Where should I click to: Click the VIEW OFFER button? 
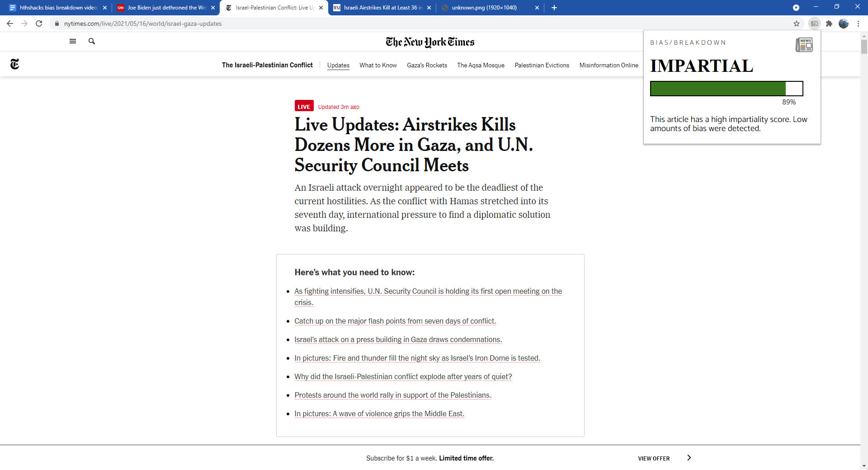click(x=654, y=458)
